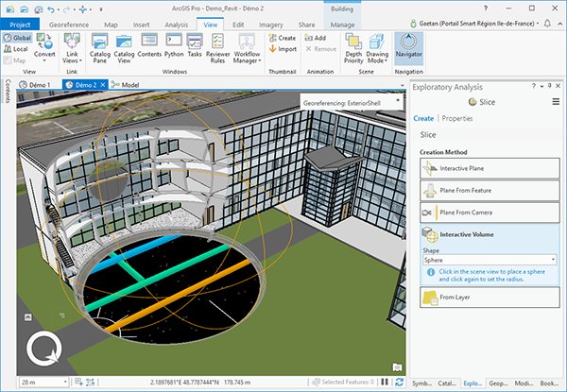Open the Geoprocessing pane tab

coord(498,383)
